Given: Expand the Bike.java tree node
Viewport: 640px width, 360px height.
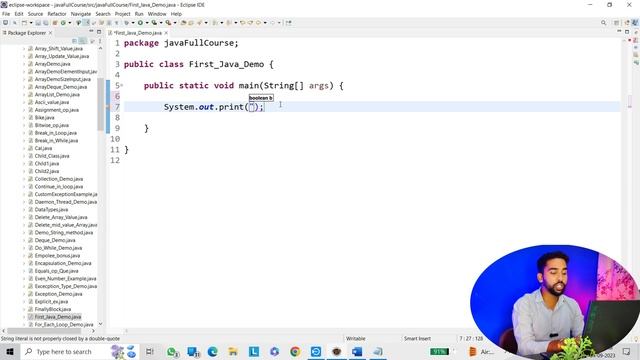Looking at the screenshot, I should pyautogui.click(x=24, y=118).
